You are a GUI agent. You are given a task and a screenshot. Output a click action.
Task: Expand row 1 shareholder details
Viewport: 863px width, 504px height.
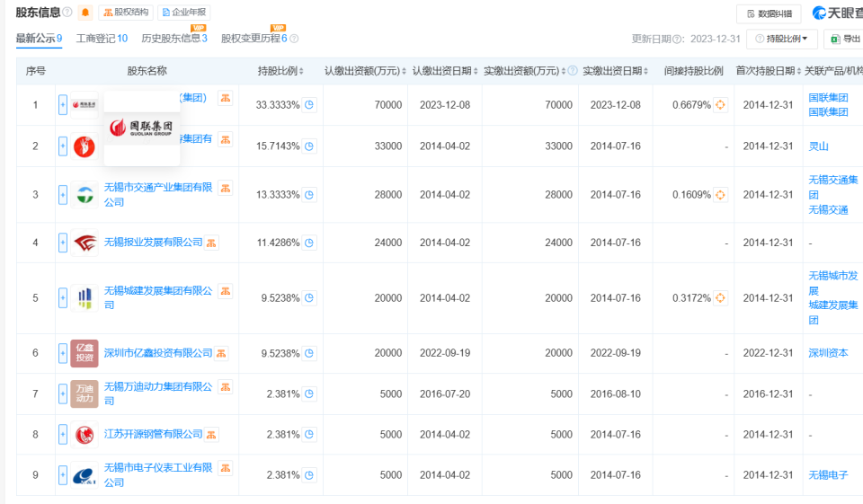(x=63, y=104)
